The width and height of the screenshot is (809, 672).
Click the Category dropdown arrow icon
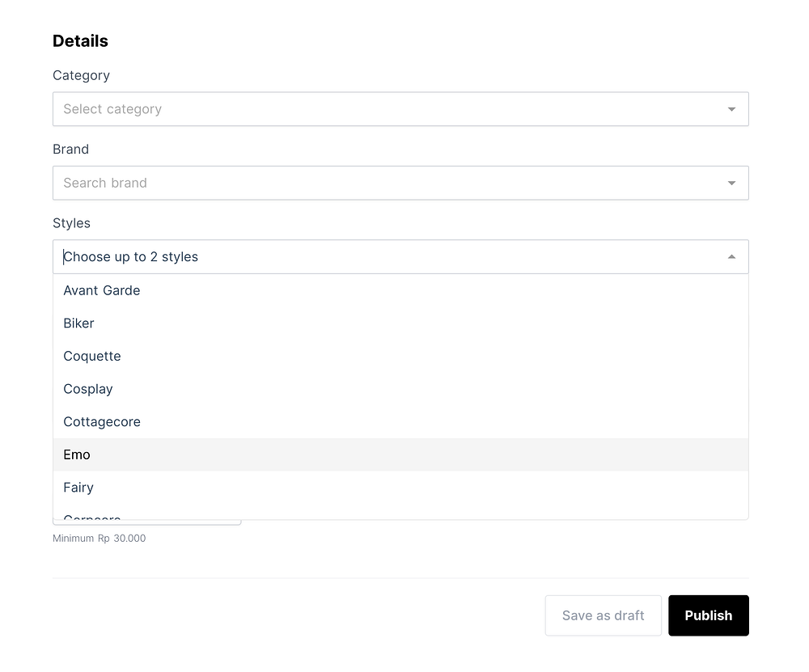point(731,109)
